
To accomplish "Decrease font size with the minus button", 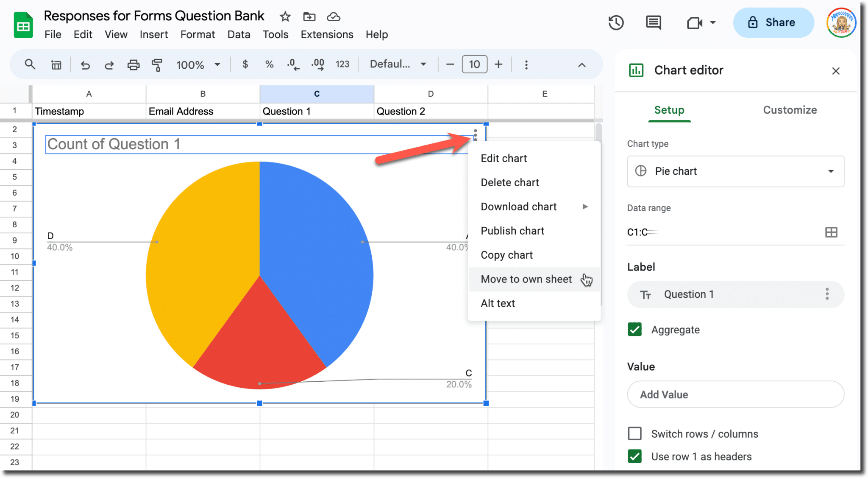I will 450,64.
